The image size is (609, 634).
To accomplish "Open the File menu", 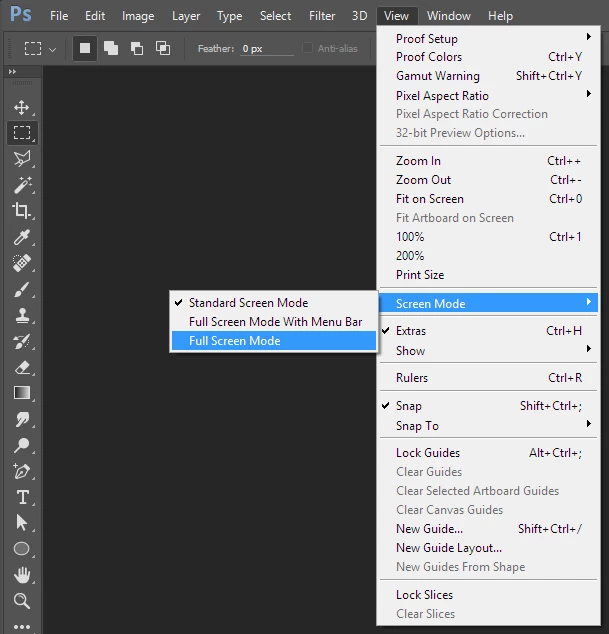I will 59,16.
